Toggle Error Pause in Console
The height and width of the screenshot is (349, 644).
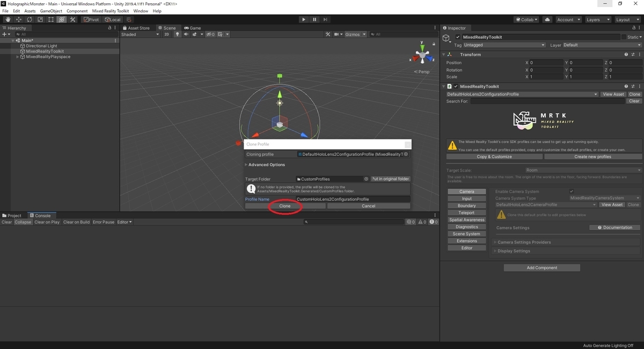pos(104,222)
